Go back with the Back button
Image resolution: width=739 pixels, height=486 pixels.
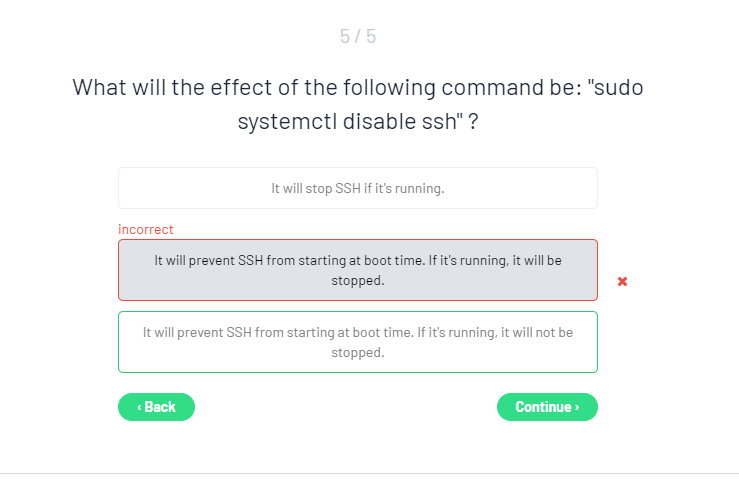click(156, 407)
